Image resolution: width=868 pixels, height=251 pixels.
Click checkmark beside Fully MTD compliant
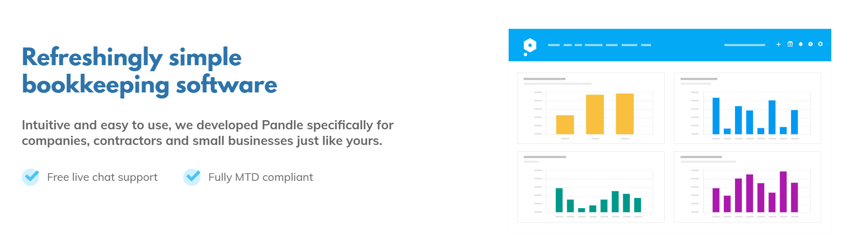click(x=192, y=177)
